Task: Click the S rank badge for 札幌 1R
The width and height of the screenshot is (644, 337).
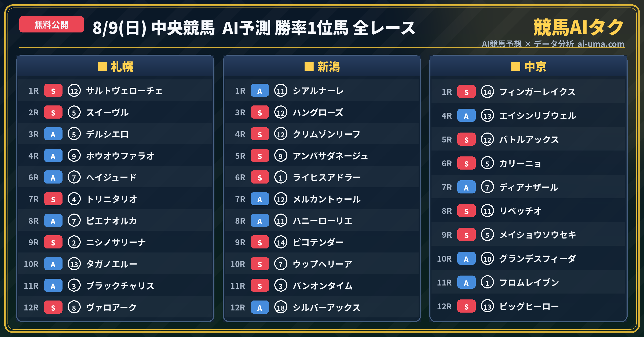Action: point(53,91)
